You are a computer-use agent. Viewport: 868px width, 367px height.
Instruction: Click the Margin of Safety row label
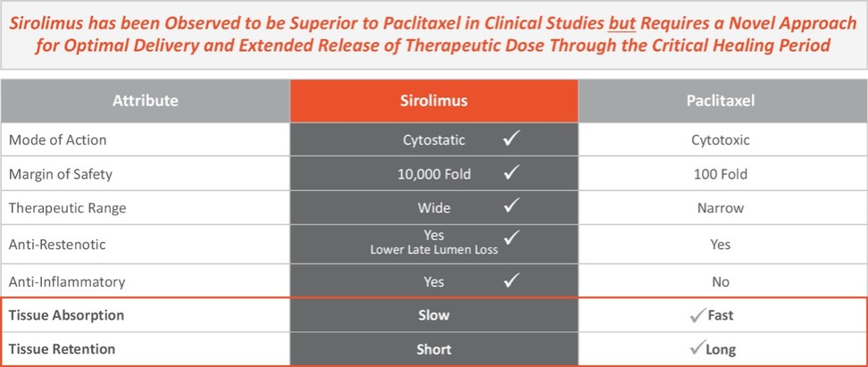pyautogui.click(x=61, y=174)
